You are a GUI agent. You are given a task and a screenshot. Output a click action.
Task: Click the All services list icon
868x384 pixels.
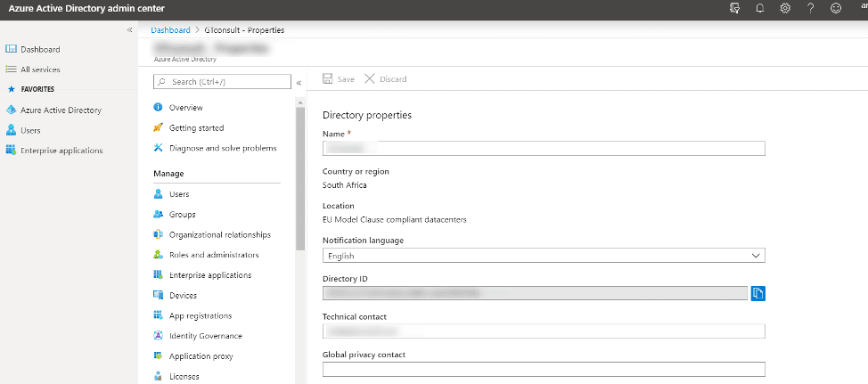coord(11,69)
